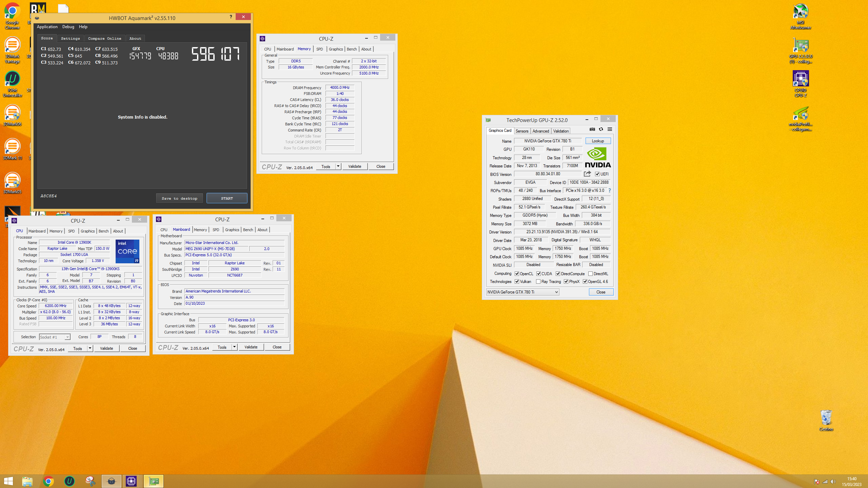This screenshot has width=868, height=488.
Task: Open nvidiaProfileInspector desktop shortcut
Action: coord(801,119)
